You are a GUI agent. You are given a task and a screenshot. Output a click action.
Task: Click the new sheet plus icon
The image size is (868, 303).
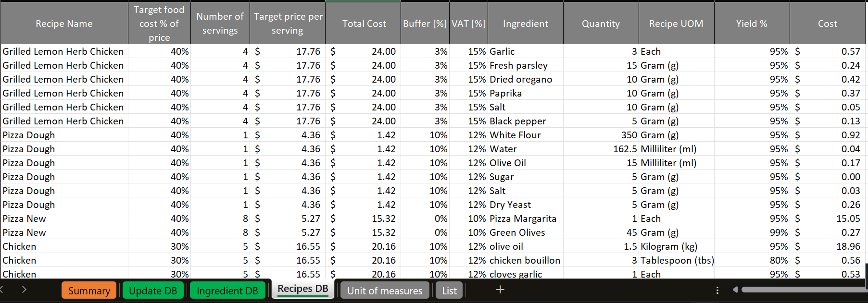point(500,290)
